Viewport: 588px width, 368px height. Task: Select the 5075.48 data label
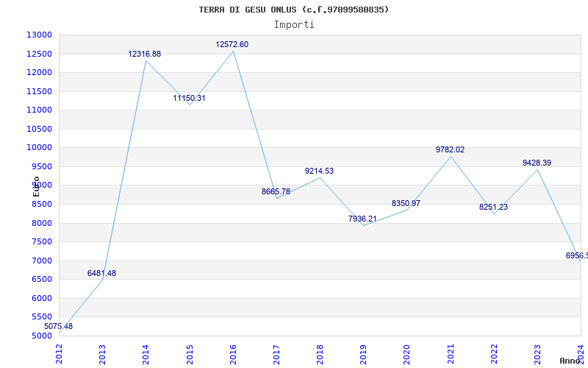click(59, 326)
